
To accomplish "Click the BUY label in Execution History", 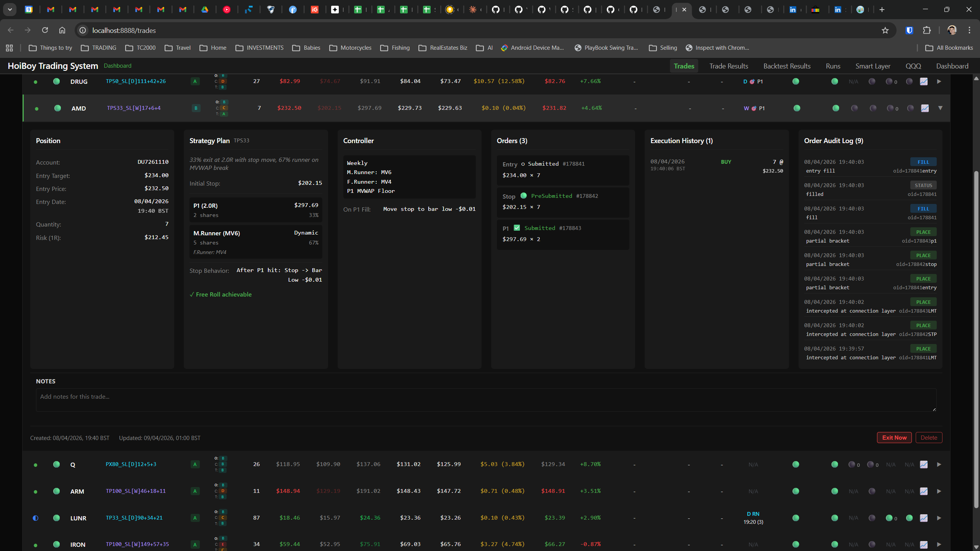I will (726, 162).
